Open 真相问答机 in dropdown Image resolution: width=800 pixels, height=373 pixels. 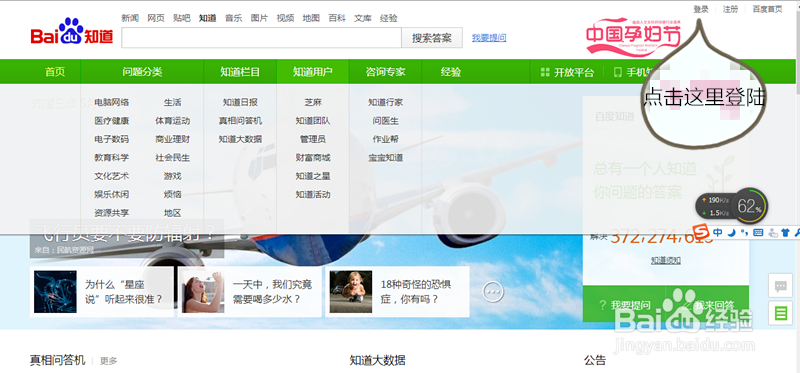click(240, 121)
